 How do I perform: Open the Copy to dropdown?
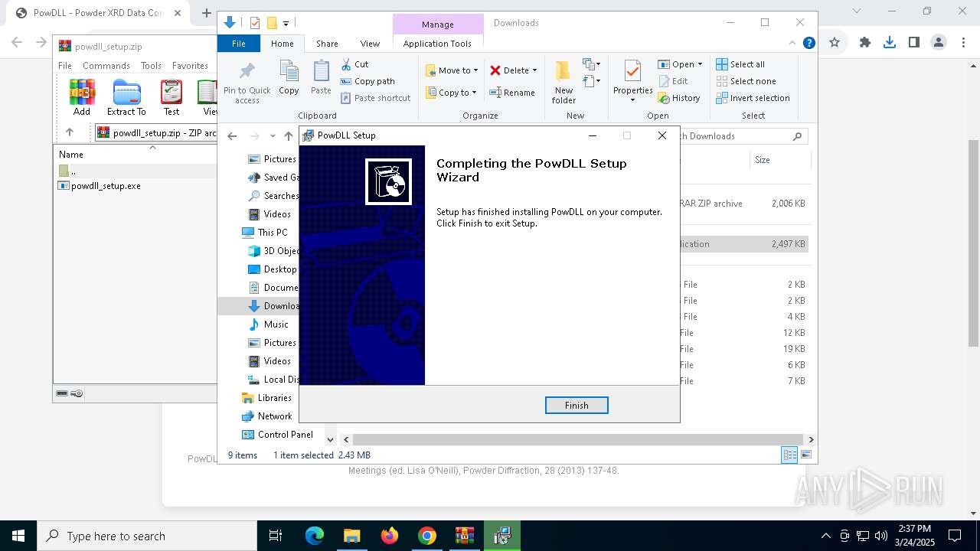click(451, 93)
